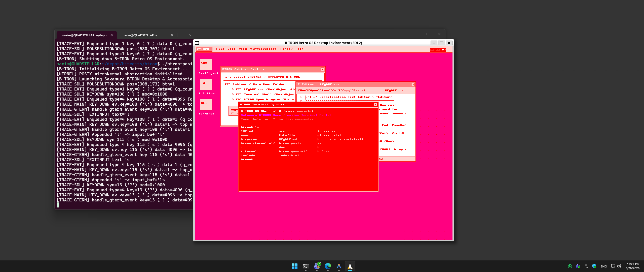Click first line of T-Editor text area
Image resolution: width=644 pixels, height=272 pixels.
tap(349, 97)
